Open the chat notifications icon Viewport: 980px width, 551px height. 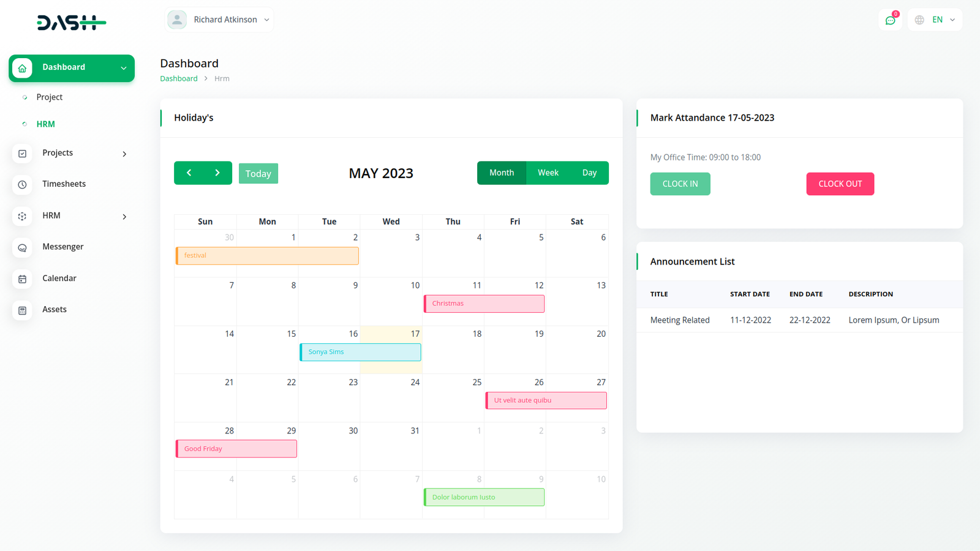point(890,20)
